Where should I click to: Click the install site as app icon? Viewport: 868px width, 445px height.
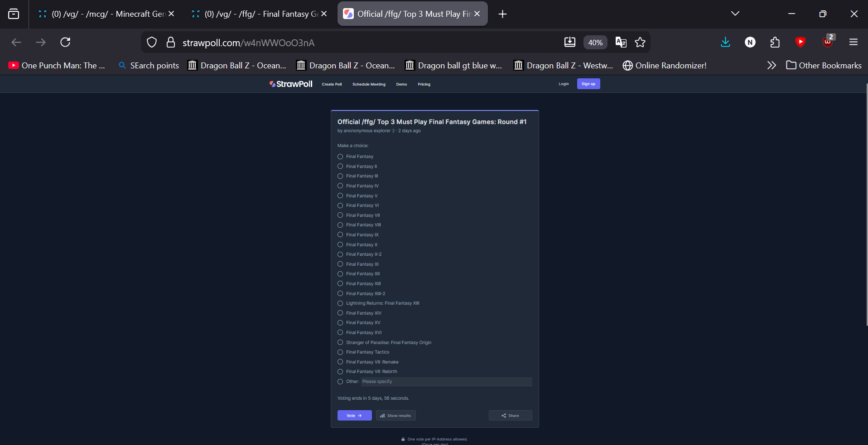[x=570, y=43]
